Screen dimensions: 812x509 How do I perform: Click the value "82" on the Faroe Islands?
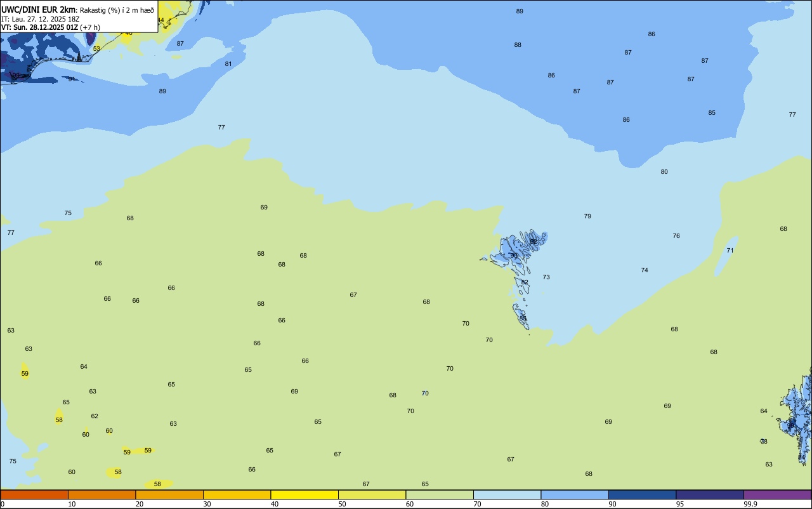(x=525, y=282)
